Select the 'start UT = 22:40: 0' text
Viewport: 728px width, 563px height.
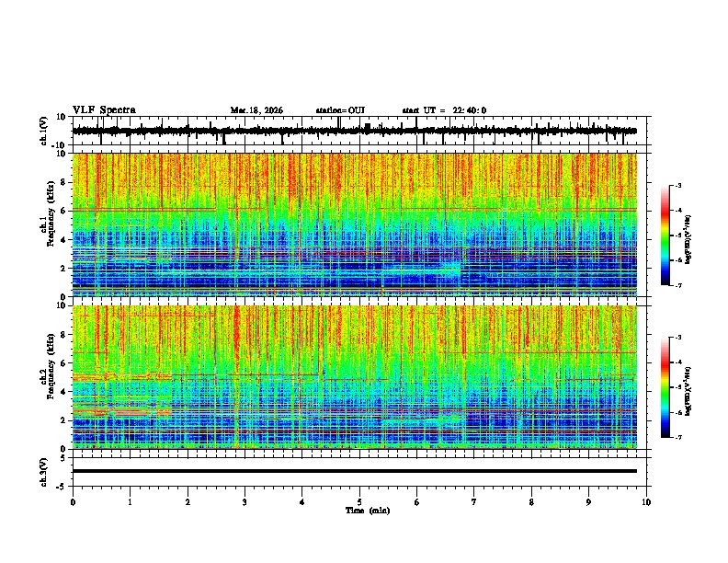pyautogui.click(x=444, y=110)
